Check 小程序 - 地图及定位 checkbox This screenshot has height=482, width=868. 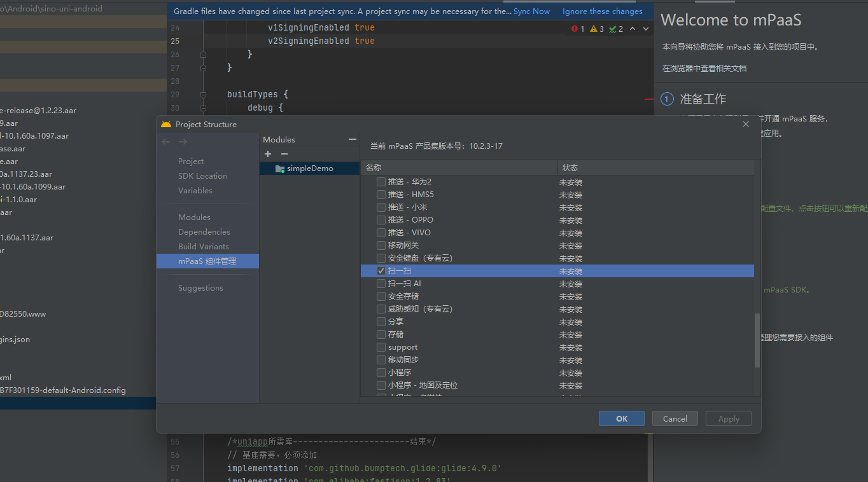[381, 385]
